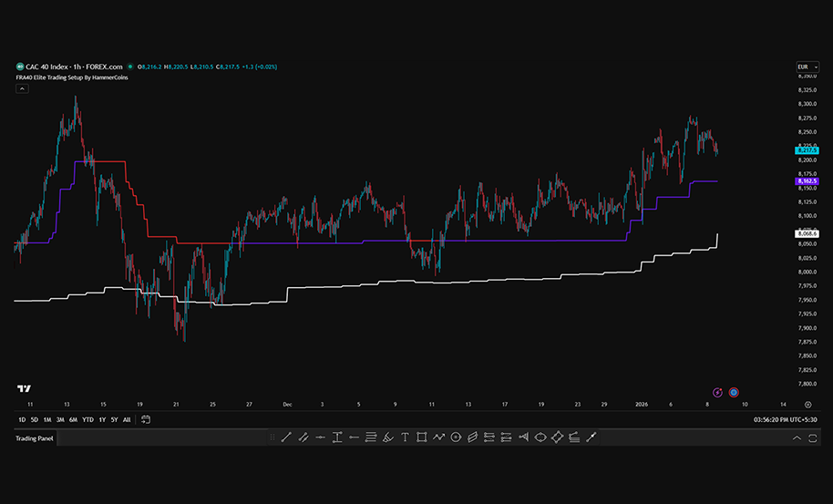Click the Fib retracement lines tool
The width and height of the screenshot is (833, 504).
[x=371, y=437]
